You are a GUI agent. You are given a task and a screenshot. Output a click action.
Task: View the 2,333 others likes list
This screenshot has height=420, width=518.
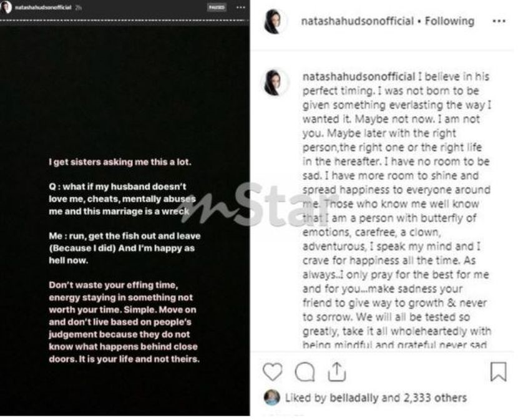435,398
